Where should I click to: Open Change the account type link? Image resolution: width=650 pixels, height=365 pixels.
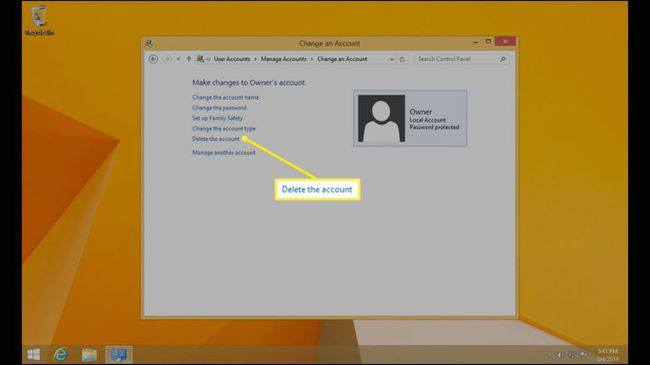(x=223, y=129)
